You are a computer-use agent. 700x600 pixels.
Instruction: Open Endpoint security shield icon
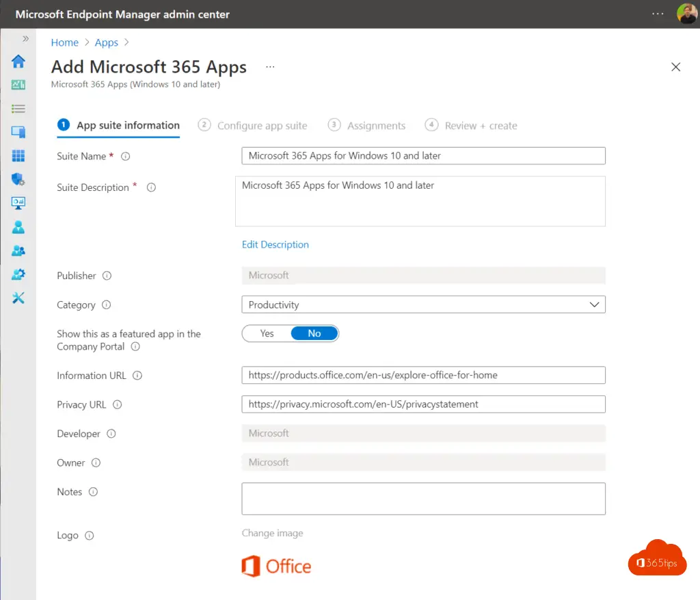[x=18, y=179]
